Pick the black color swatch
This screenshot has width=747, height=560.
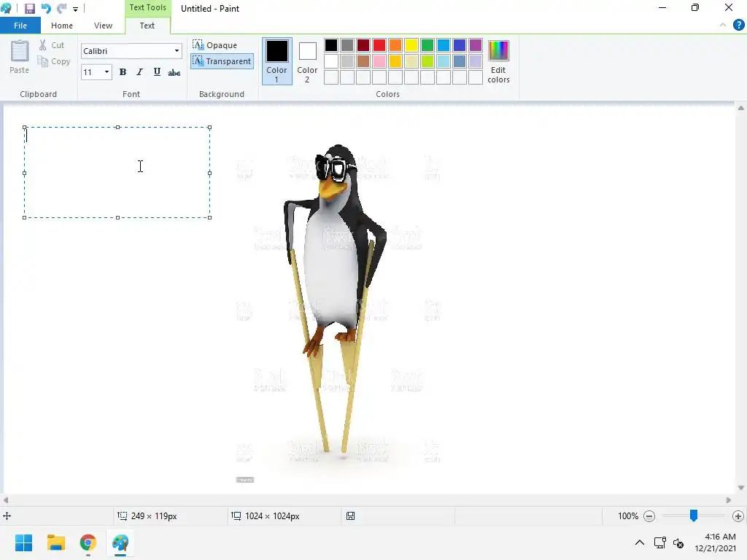point(331,45)
